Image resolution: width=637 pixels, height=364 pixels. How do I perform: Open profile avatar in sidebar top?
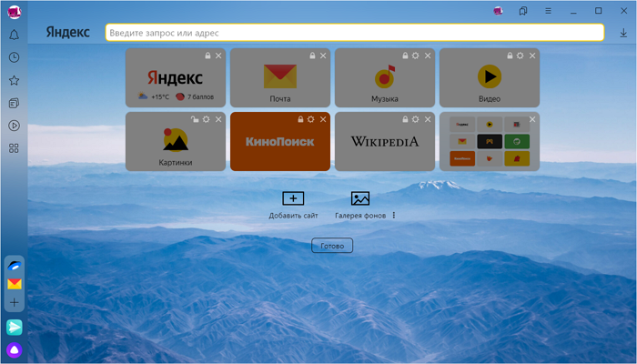click(15, 12)
